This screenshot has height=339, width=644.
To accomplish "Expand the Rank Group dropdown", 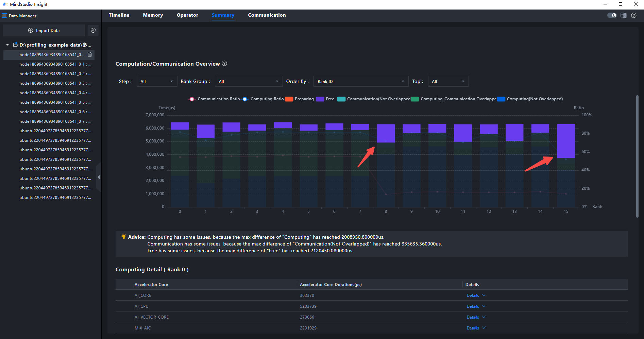I will tap(249, 81).
